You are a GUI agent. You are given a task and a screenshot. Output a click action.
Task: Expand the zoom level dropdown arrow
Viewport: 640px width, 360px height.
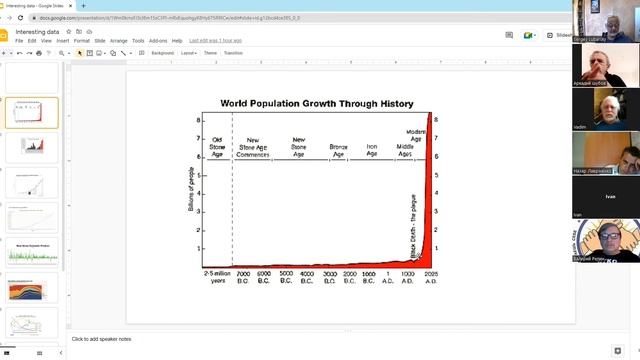coord(69,53)
